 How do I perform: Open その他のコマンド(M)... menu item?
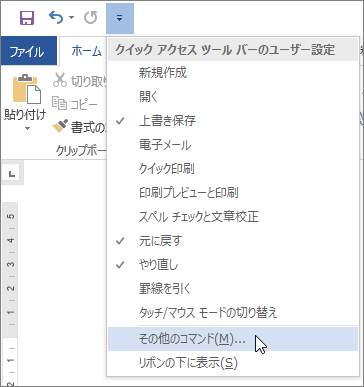click(x=233, y=339)
